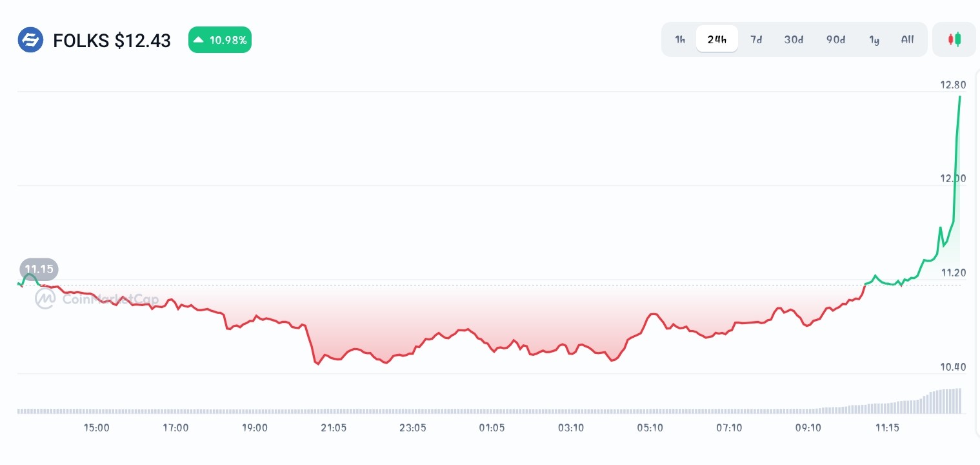Select the 1y time range
The height and width of the screenshot is (465, 980).
pos(874,39)
